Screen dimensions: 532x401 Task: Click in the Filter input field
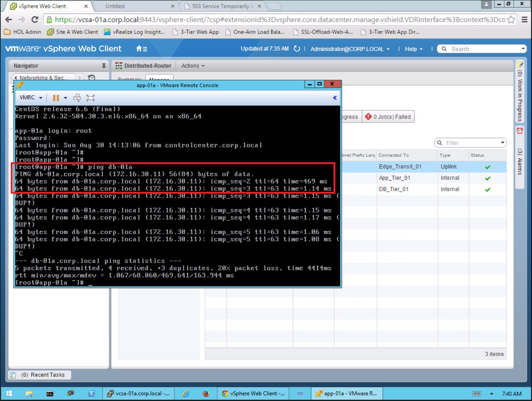click(x=471, y=143)
